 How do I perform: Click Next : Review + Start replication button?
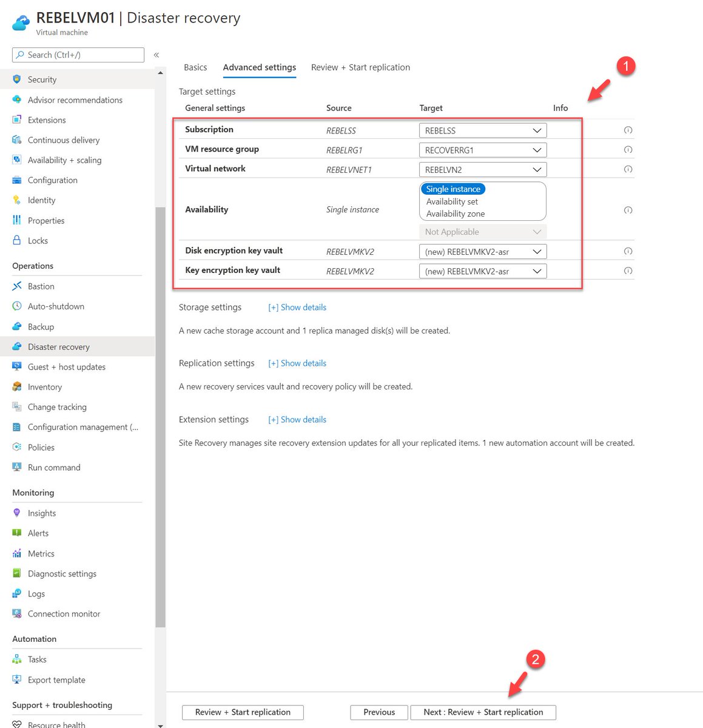483,712
